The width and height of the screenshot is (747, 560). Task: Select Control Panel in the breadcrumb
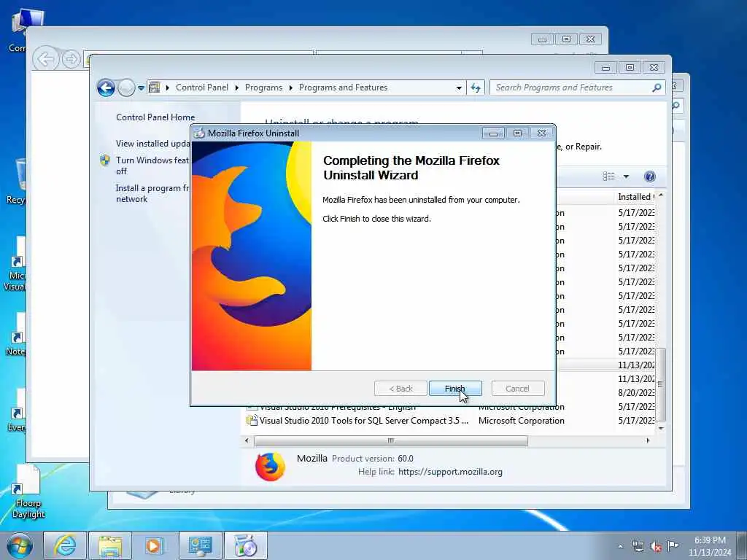tap(202, 87)
